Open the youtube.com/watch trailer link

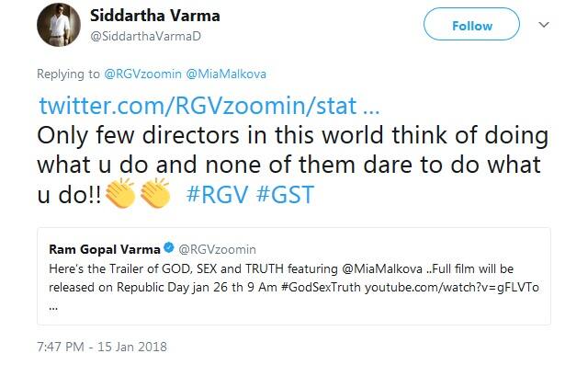(452, 288)
